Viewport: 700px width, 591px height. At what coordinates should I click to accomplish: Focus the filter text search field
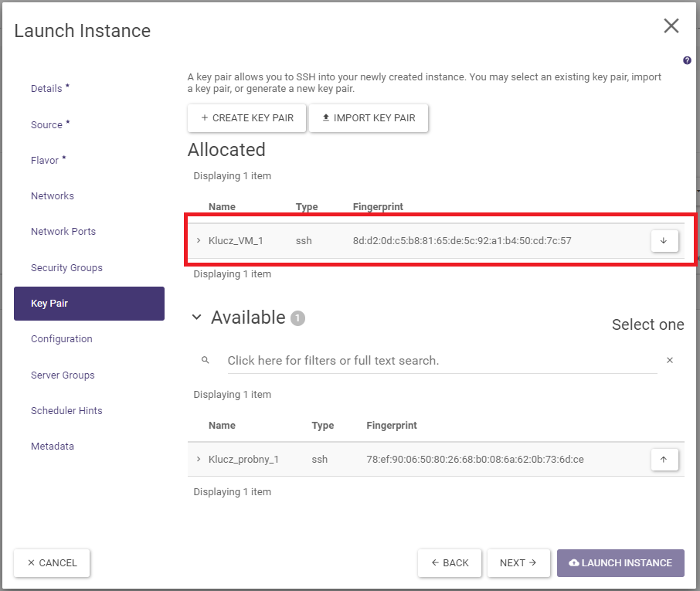[440, 361]
